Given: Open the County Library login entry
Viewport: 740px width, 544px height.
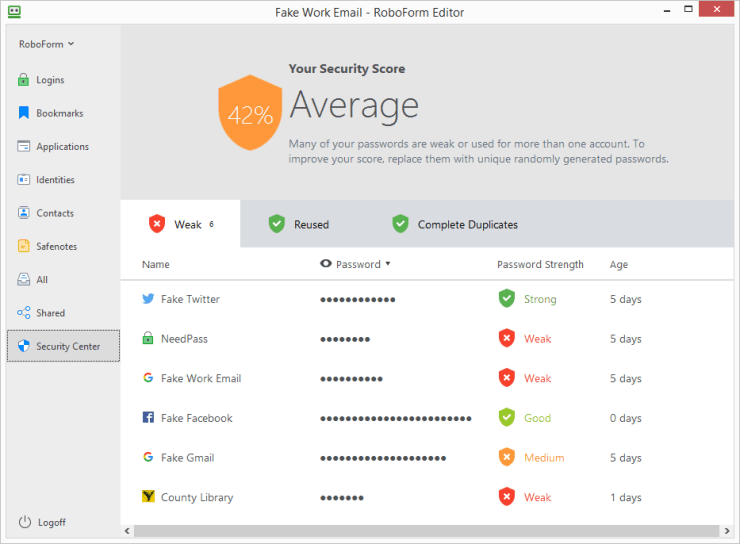Looking at the screenshot, I should coord(196,497).
